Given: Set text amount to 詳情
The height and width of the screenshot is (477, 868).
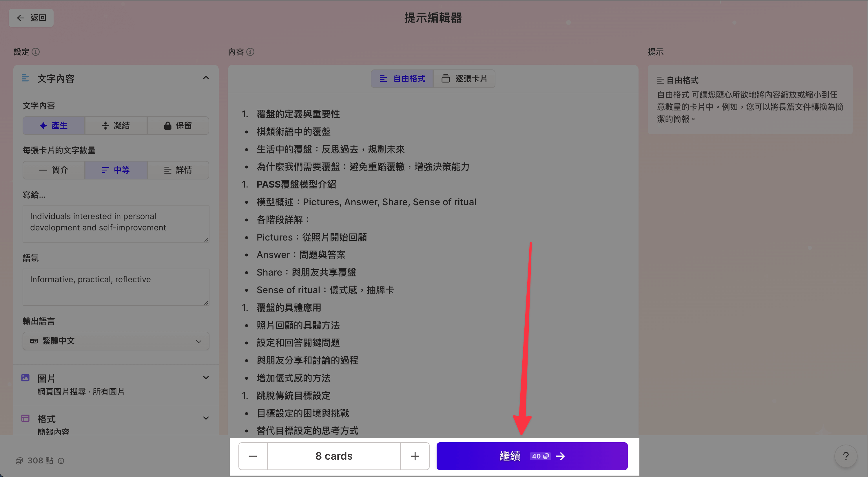Looking at the screenshot, I should pyautogui.click(x=178, y=170).
